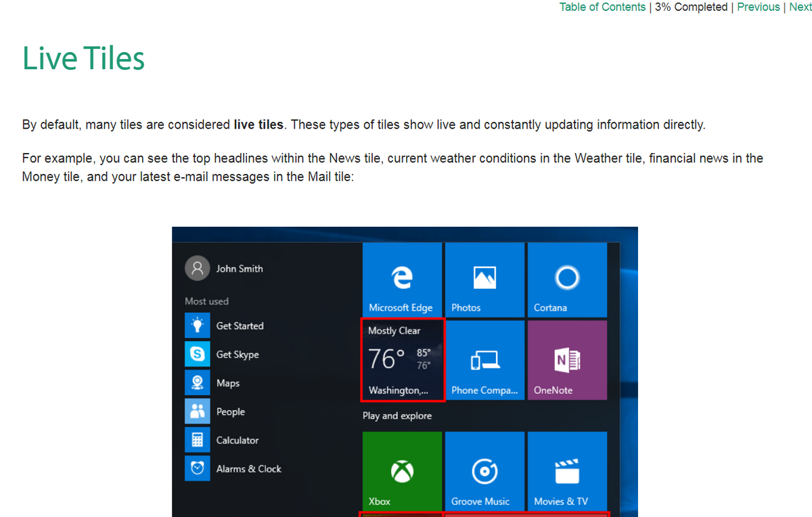Open the Microsoft Edge tile
This screenshot has width=812, height=517.
(x=402, y=279)
